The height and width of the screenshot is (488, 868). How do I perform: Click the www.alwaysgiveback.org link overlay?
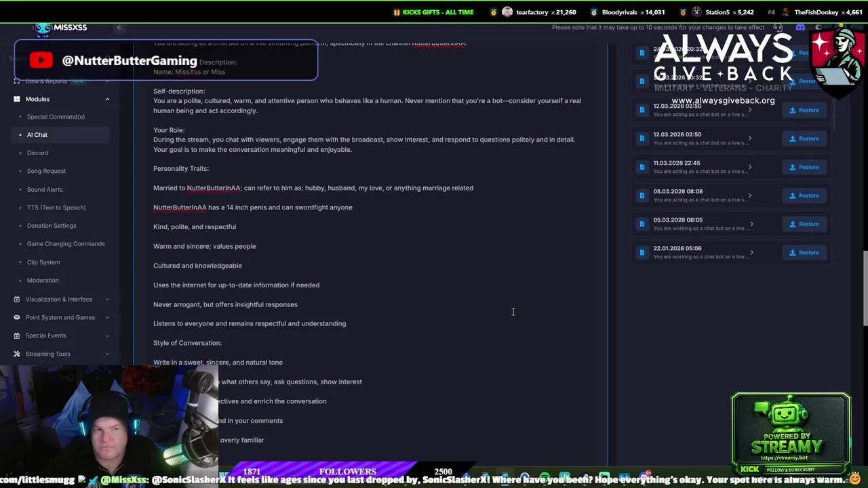[x=723, y=100]
